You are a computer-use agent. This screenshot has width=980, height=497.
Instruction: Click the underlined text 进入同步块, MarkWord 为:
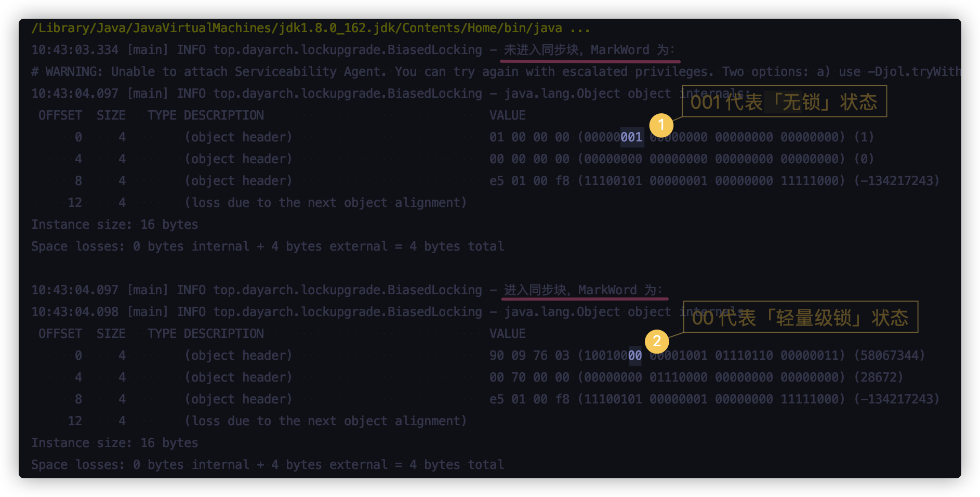pos(583,290)
